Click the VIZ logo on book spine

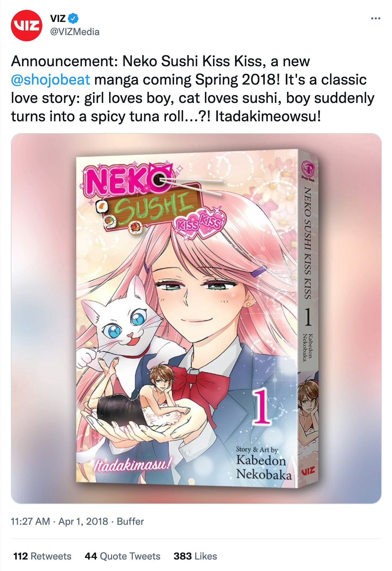(308, 471)
